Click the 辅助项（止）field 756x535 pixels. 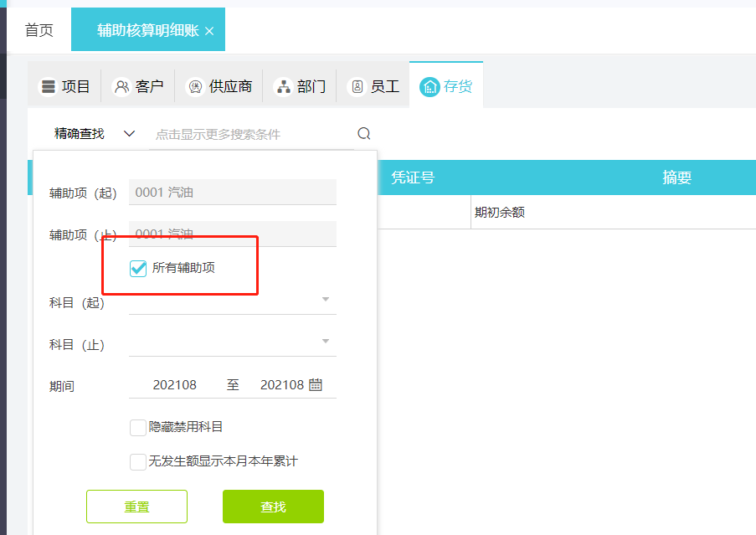[233, 234]
